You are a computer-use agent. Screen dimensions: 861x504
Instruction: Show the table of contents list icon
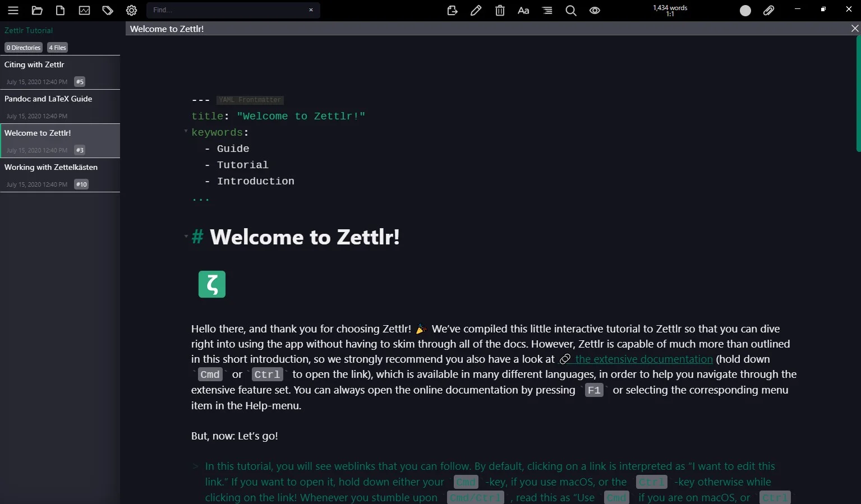547,10
